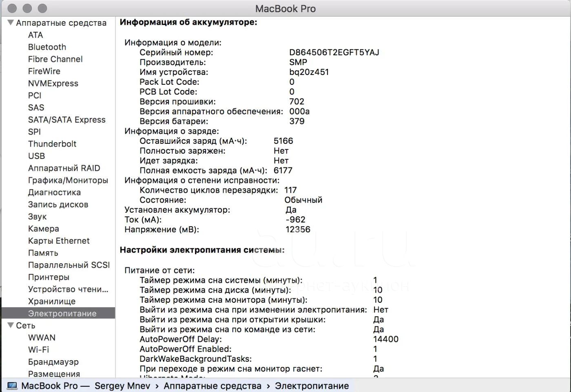
Task: Click DarkWakeBackgroundTasks label
Action: 195,359
